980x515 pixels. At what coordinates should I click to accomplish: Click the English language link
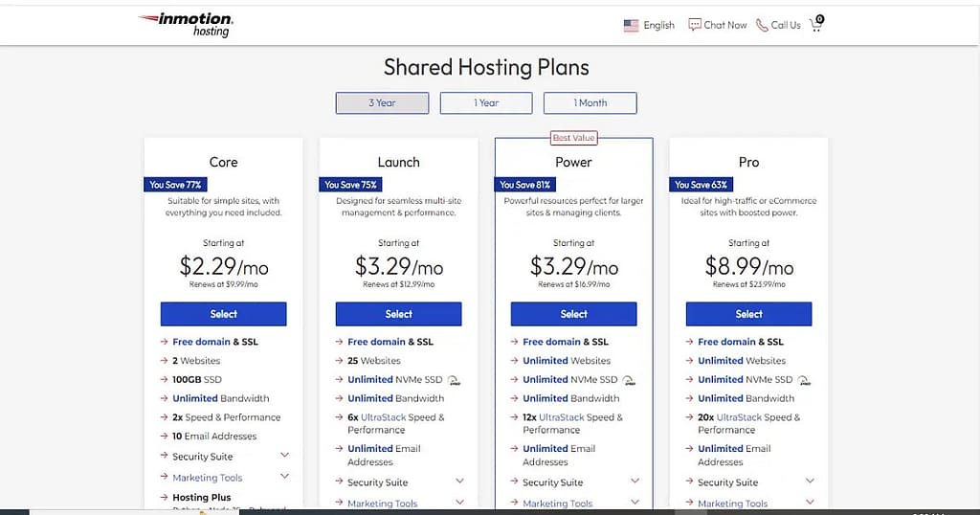[658, 25]
